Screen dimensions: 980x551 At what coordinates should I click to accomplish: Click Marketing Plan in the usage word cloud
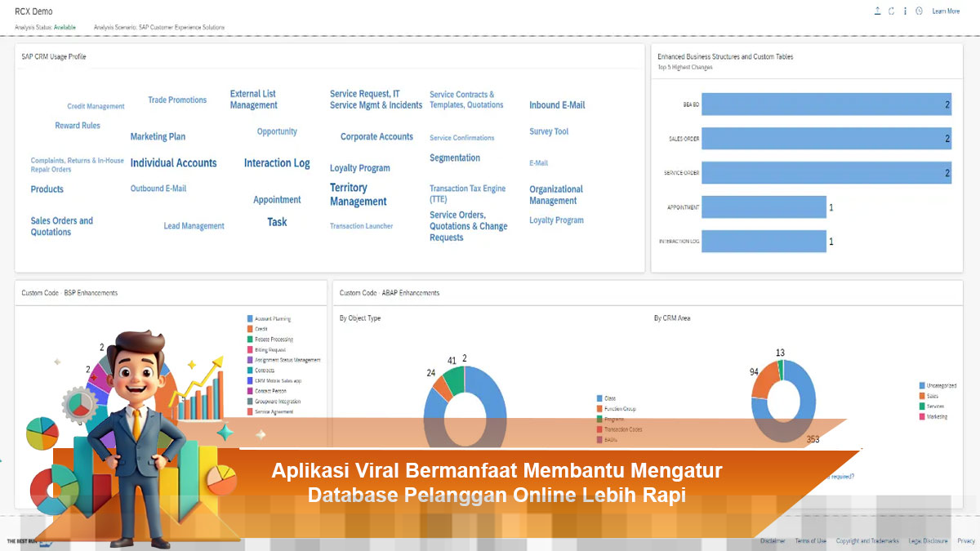[158, 136]
